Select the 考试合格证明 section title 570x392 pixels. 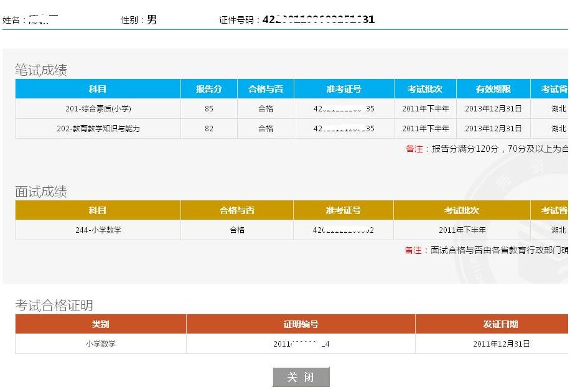click(44, 304)
